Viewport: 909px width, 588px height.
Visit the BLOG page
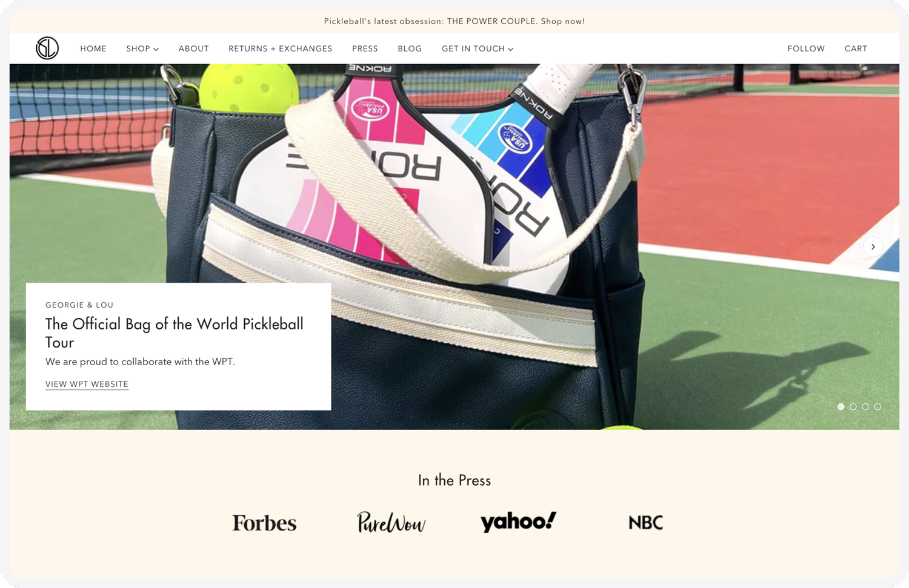[x=410, y=48]
